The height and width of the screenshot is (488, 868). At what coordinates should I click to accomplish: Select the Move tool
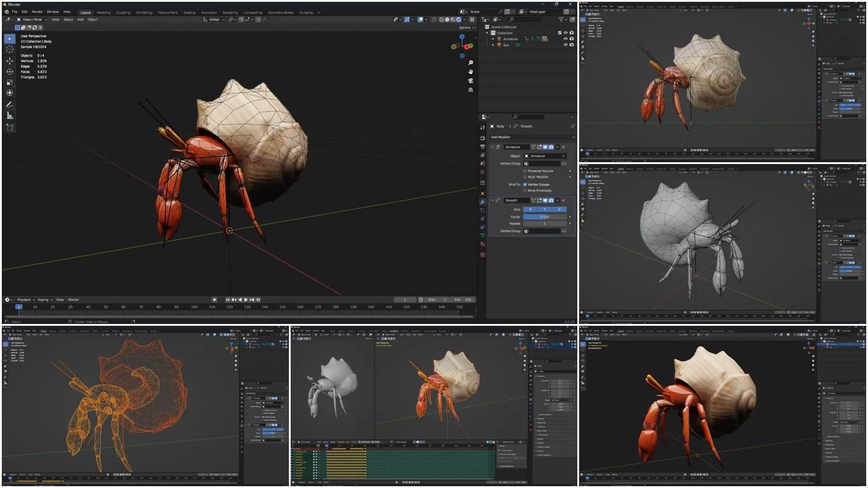(x=9, y=61)
